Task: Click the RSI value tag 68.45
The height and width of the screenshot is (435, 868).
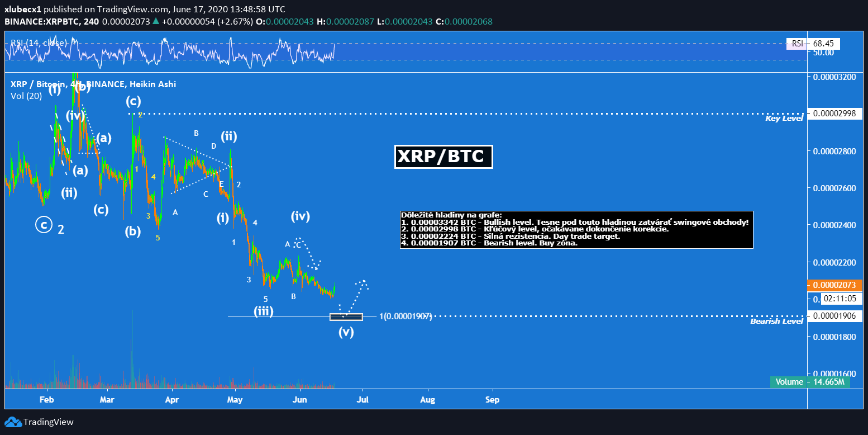Action: [823, 44]
